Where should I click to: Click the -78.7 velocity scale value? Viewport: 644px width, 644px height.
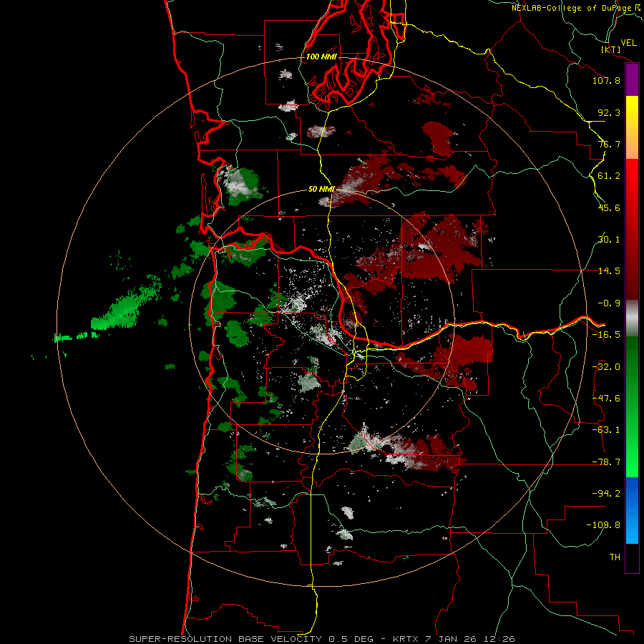(606, 462)
